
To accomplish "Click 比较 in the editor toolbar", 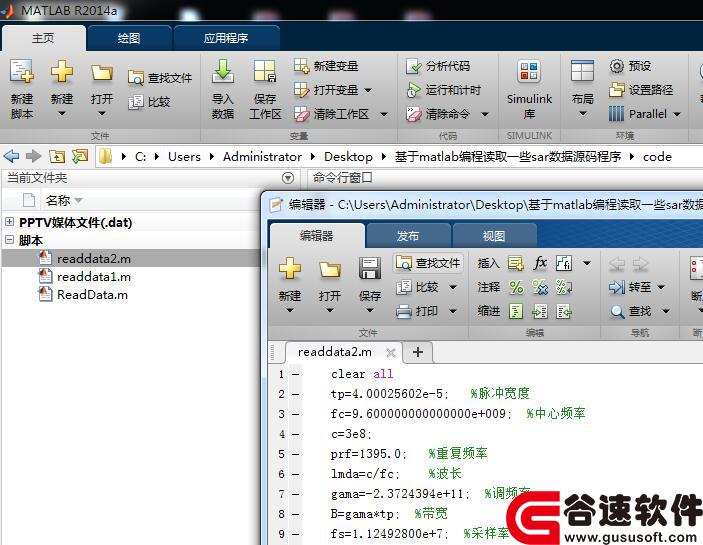I will (x=417, y=287).
